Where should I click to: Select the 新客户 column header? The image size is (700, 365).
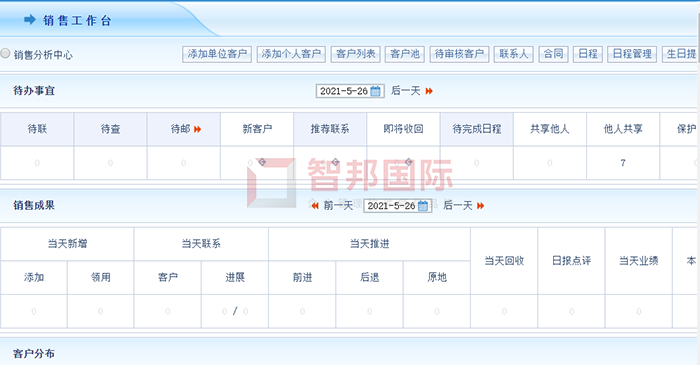[257, 129]
